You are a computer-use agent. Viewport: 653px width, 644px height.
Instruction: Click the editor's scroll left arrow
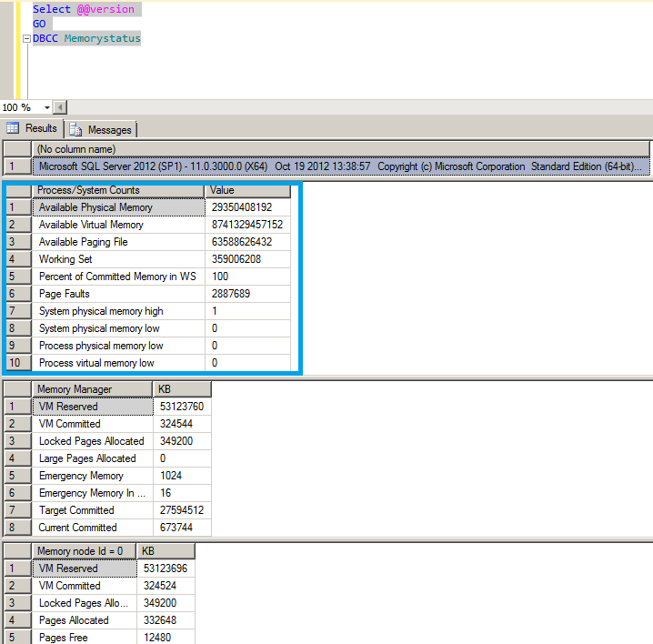coord(60,107)
